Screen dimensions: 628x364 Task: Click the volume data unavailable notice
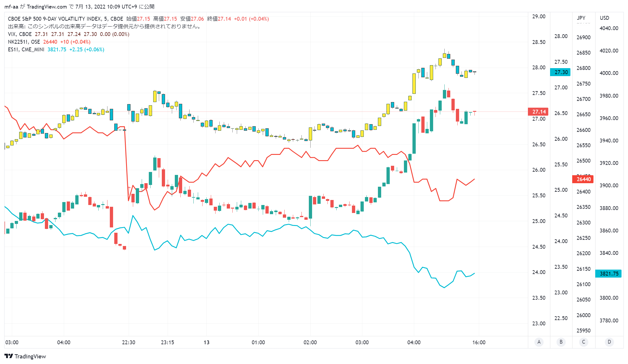point(105,27)
